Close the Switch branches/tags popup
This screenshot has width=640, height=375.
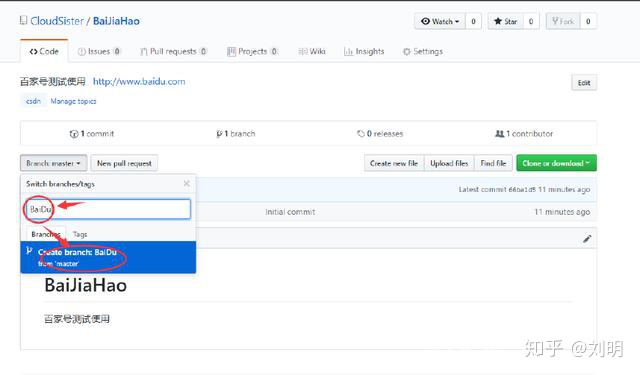coord(187,184)
